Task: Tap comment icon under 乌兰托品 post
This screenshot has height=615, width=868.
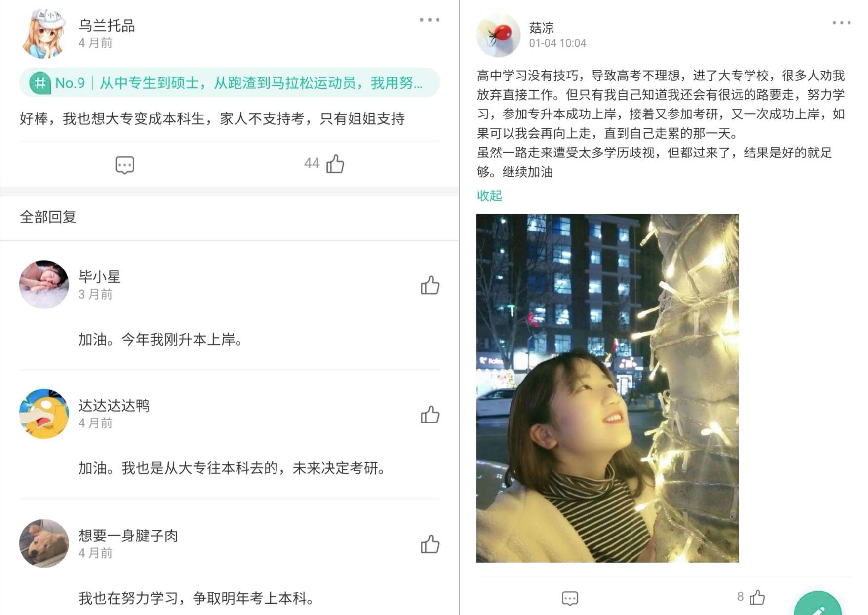Action: tap(124, 165)
